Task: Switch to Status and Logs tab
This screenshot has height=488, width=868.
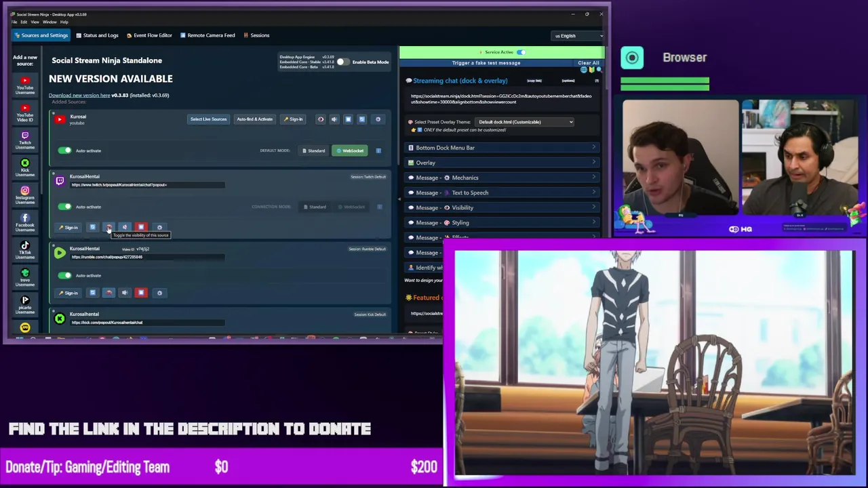Action: tap(97, 35)
